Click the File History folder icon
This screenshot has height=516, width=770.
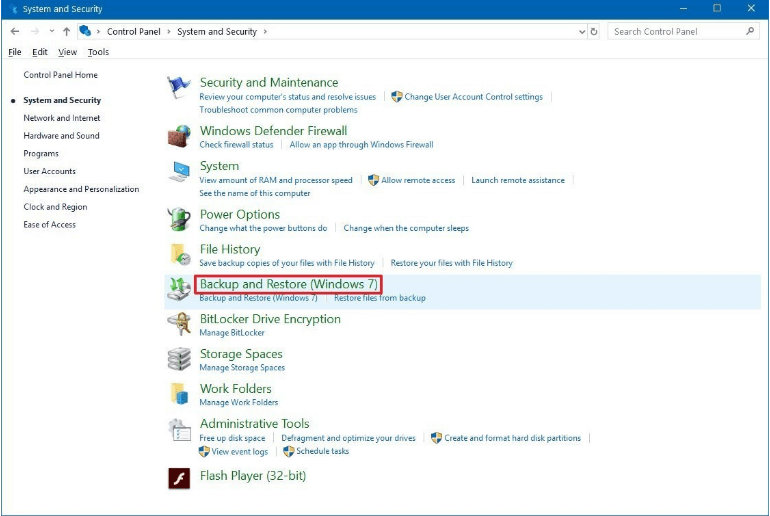(180, 254)
